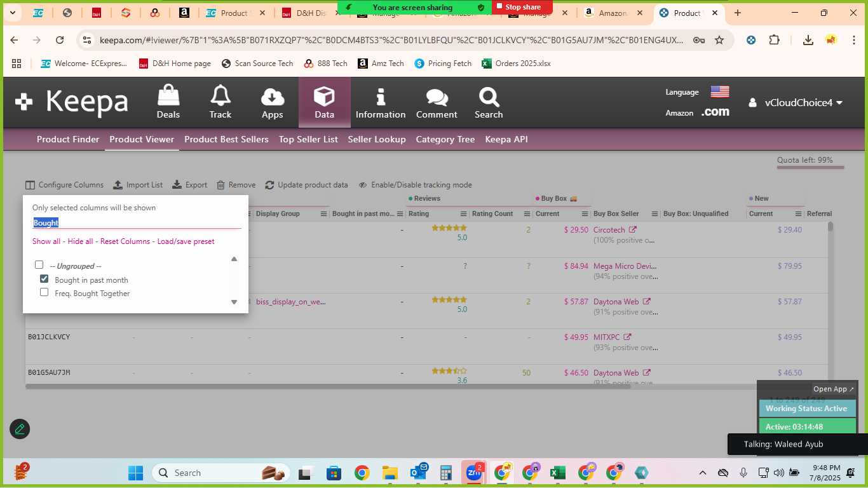Open New Current column menu
The height and width of the screenshot is (488, 868).
tap(799, 214)
